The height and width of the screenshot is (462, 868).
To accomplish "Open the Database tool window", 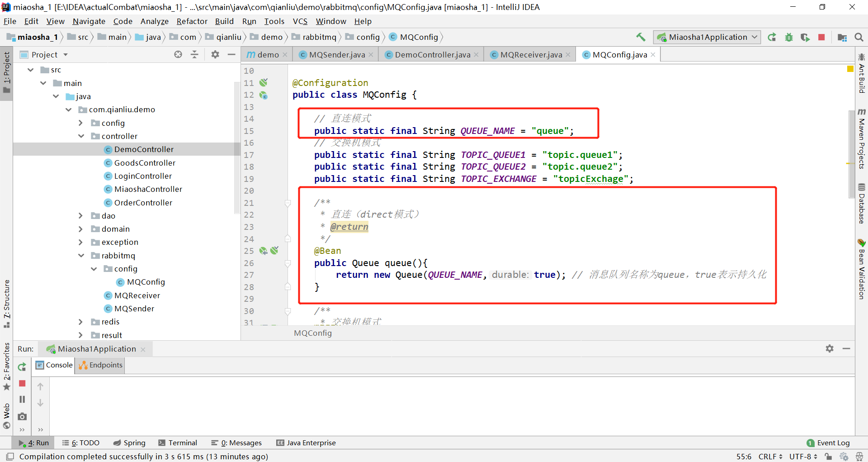I will [862, 204].
